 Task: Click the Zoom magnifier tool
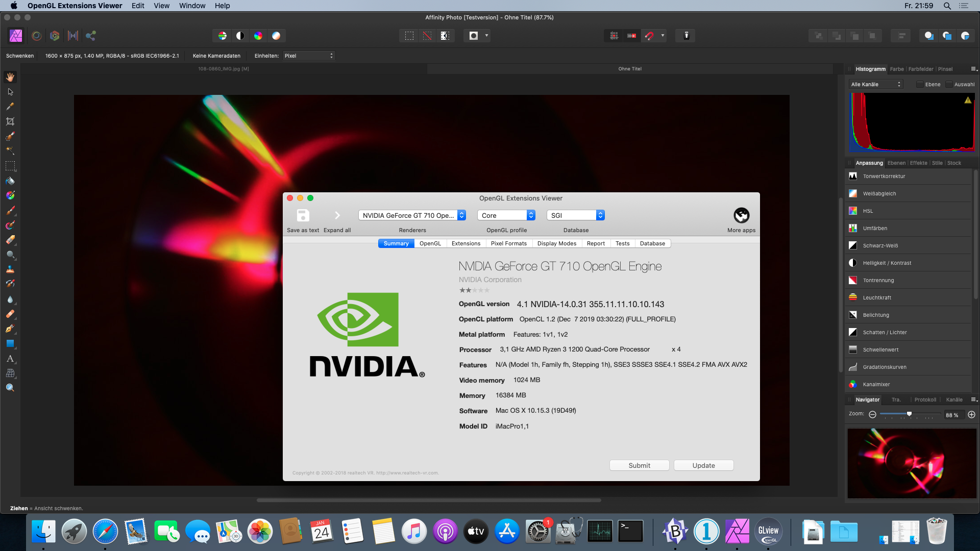[10, 388]
